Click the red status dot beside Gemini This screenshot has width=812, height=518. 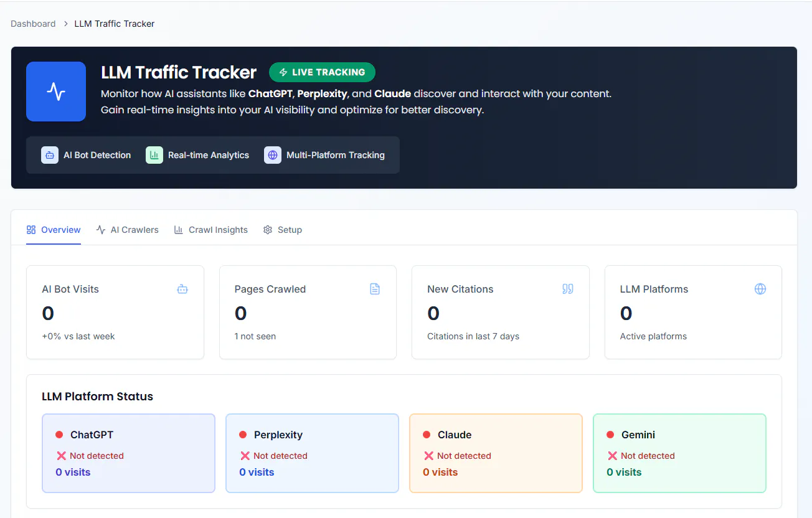coord(610,435)
